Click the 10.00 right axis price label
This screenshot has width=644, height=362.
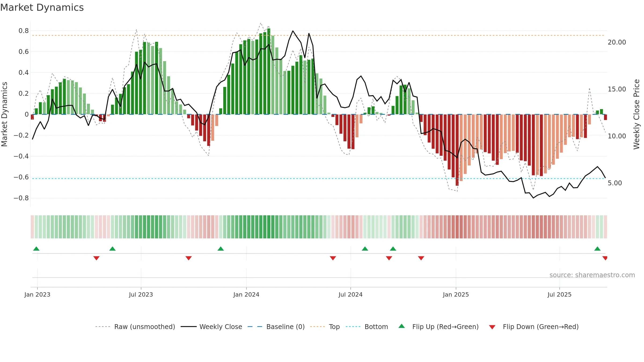617,136
